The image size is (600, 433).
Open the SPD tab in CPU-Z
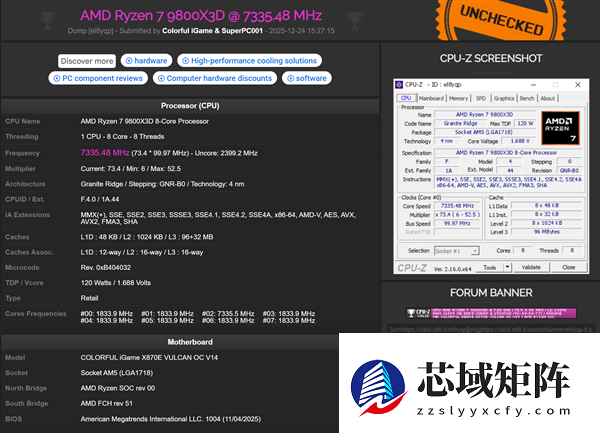point(481,98)
